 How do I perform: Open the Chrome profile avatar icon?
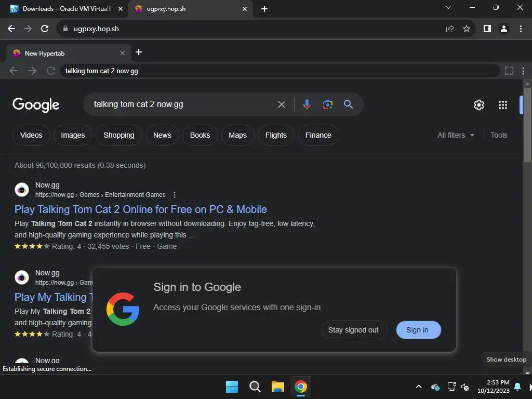[504, 29]
